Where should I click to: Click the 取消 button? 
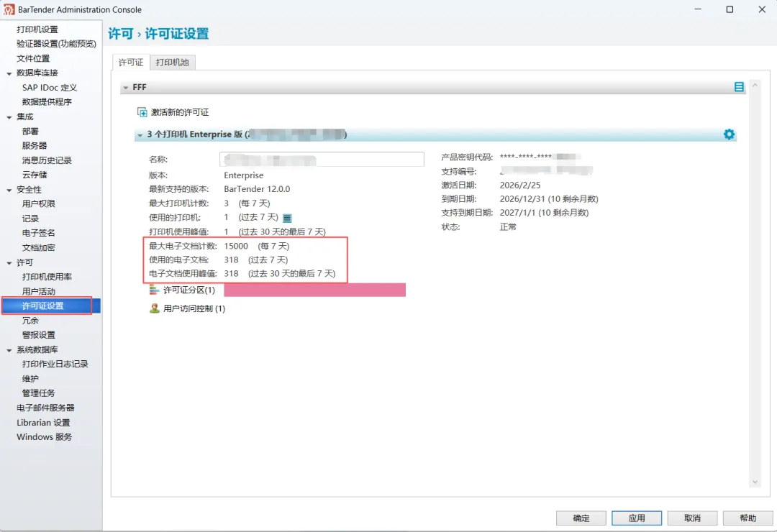[x=692, y=518]
